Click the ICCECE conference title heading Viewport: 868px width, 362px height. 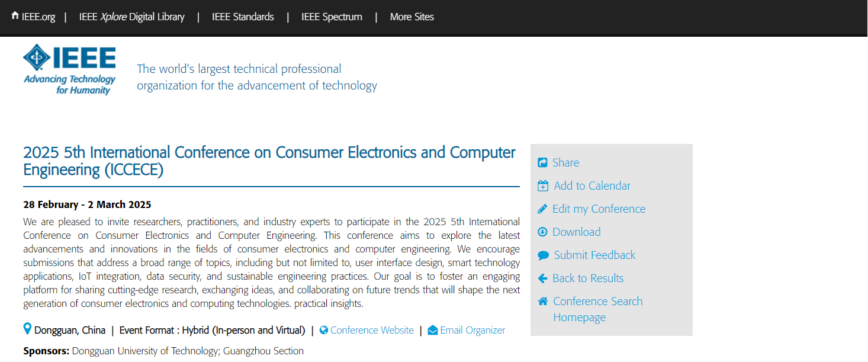tap(269, 161)
